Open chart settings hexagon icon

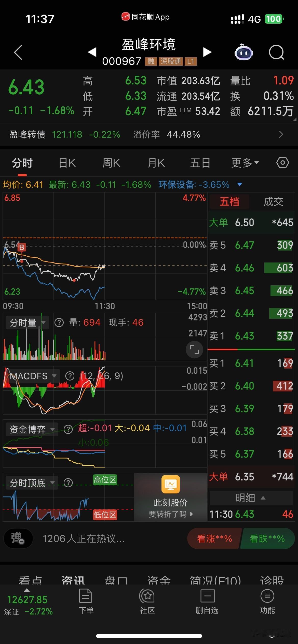click(x=282, y=163)
